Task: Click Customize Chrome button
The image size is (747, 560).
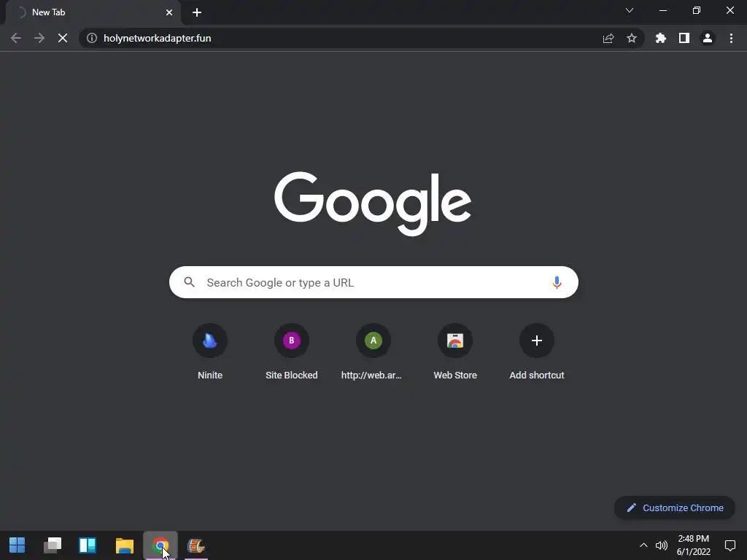Action: [675, 507]
